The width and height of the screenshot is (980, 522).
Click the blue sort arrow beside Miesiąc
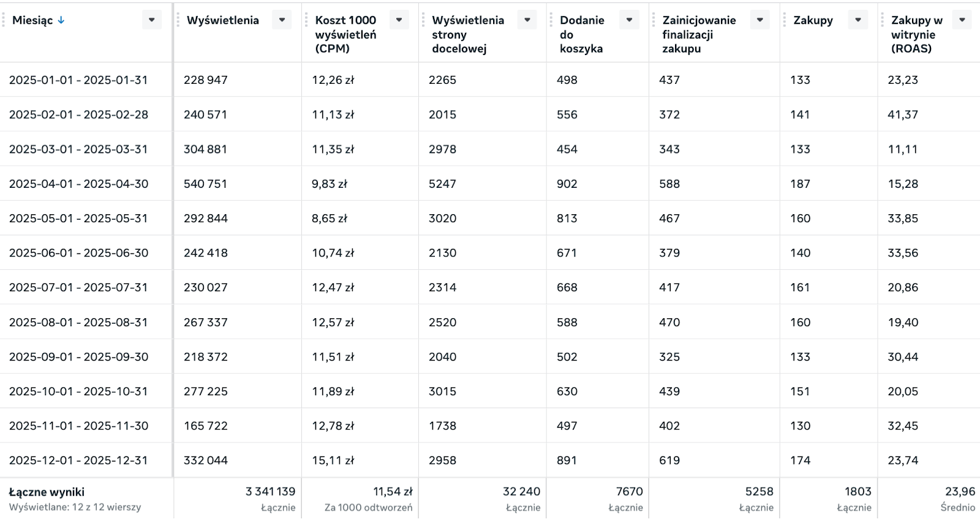coord(61,20)
